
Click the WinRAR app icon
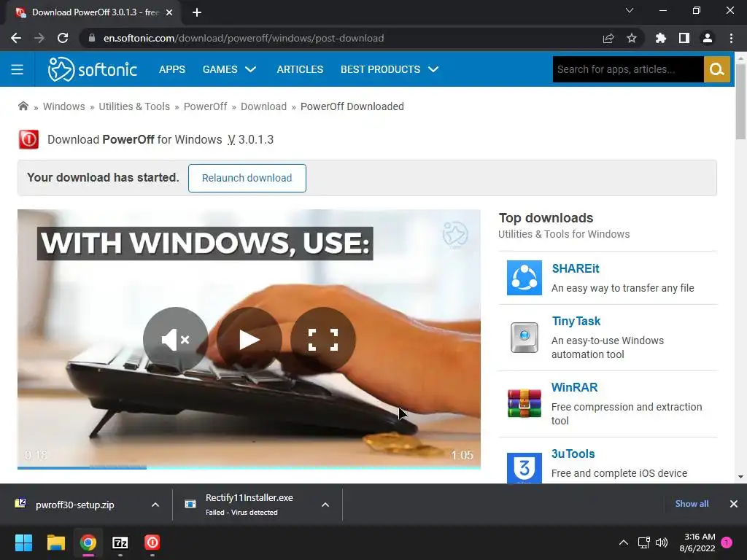[524, 403]
